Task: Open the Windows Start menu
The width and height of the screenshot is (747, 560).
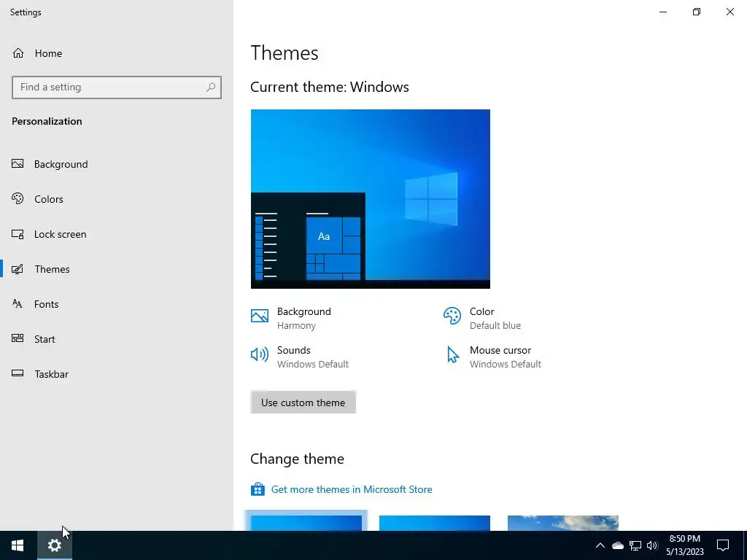Action: click(18, 545)
